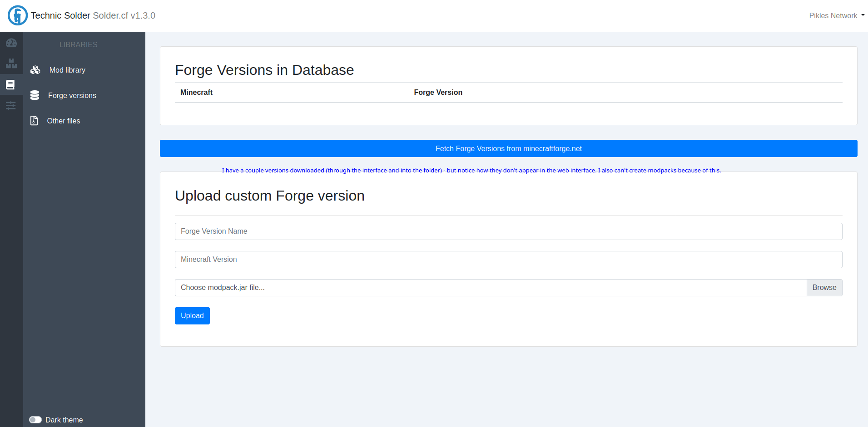The image size is (868, 427).
Task: Click the book icon for Libraries
Action: point(11,84)
